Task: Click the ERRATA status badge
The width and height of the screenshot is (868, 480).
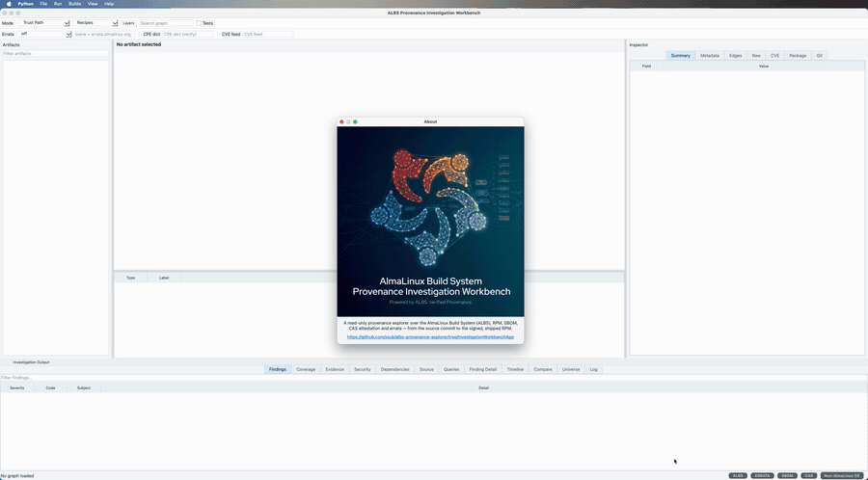Action: point(762,475)
